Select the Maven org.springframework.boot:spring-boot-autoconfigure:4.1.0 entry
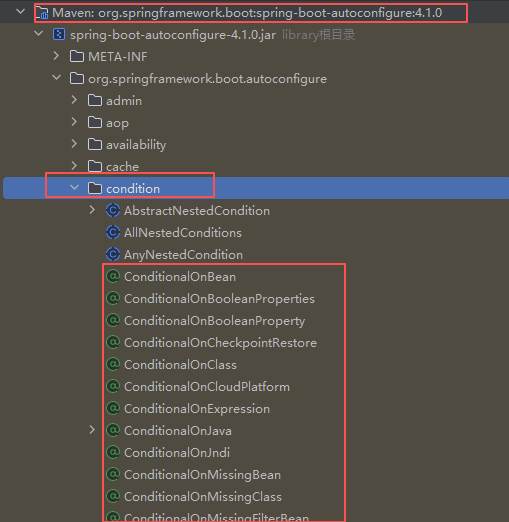The width and height of the screenshot is (509, 522). coord(247,13)
